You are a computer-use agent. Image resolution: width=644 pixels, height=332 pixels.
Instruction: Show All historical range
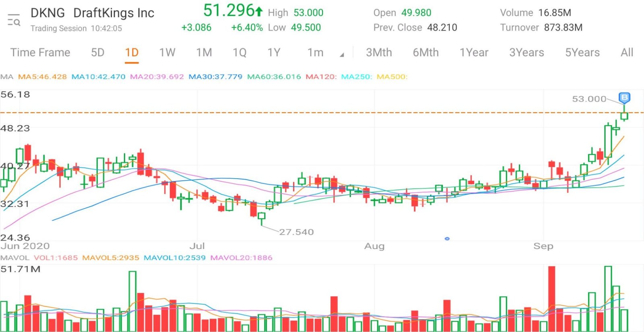627,53
